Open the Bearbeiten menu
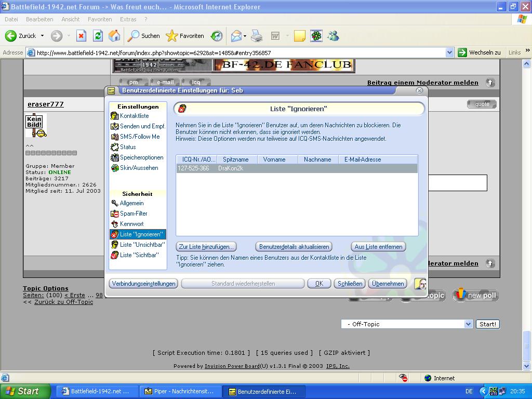Image resolution: width=532 pixels, height=399 pixels. pos(39,19)
